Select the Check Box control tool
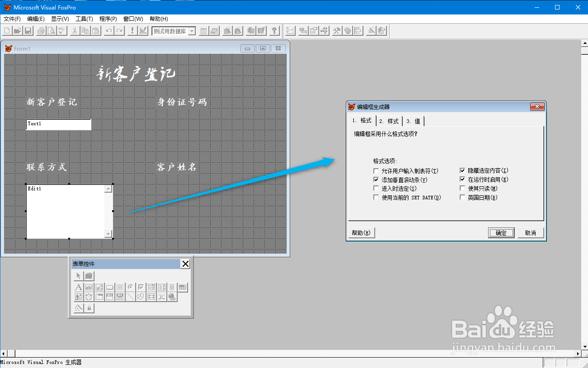Image resolution: width=588 pixels, height=368 pixels. click(x=141, y=287)
